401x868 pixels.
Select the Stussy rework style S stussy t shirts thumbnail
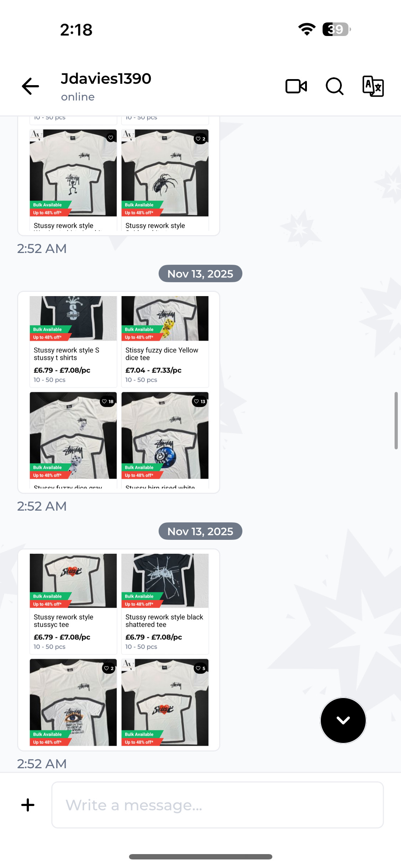pyautogui.click(x=73, y=318)
